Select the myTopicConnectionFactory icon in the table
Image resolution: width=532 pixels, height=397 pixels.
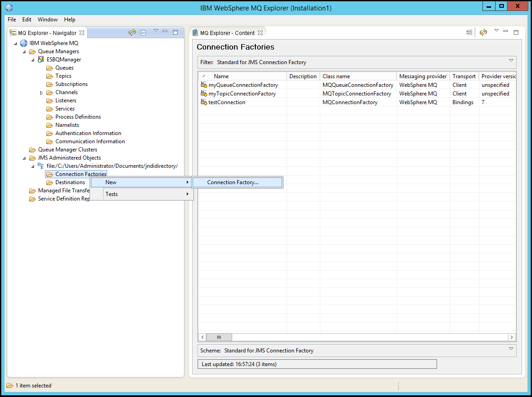(204, 93)
